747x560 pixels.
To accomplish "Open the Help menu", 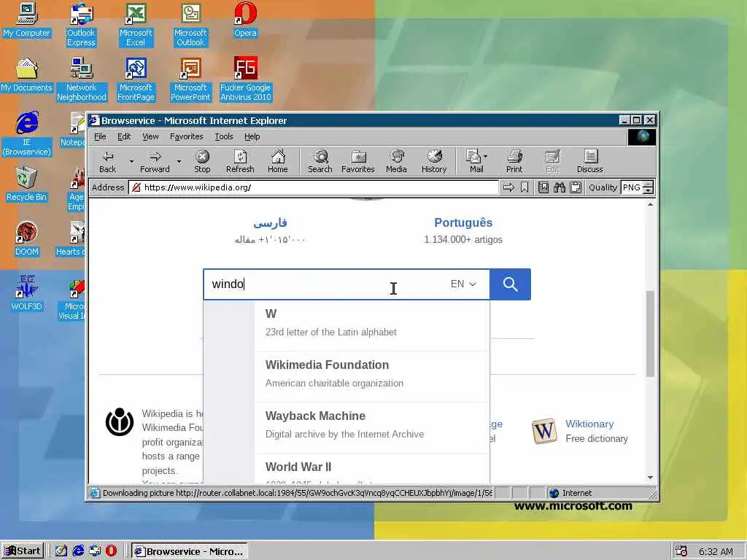I will tap(252, 136).
